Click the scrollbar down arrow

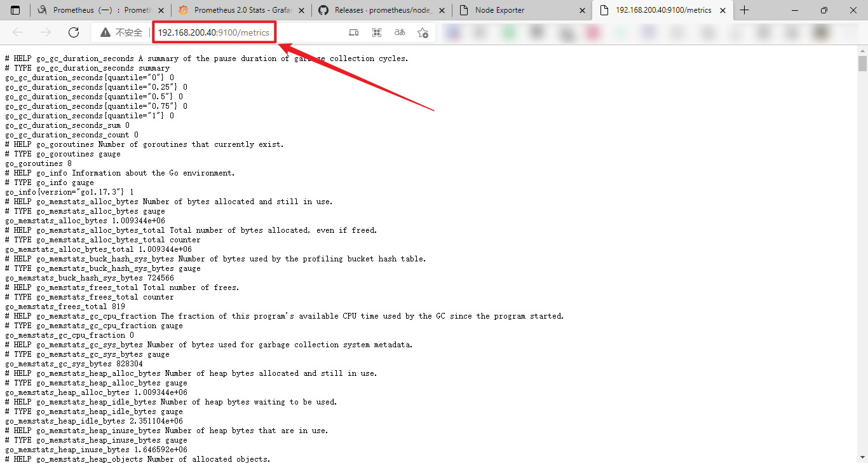tap(862, 458)
